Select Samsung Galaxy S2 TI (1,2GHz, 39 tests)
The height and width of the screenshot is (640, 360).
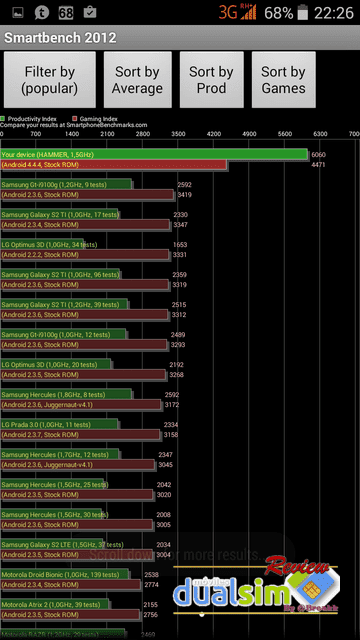[64, 304]
